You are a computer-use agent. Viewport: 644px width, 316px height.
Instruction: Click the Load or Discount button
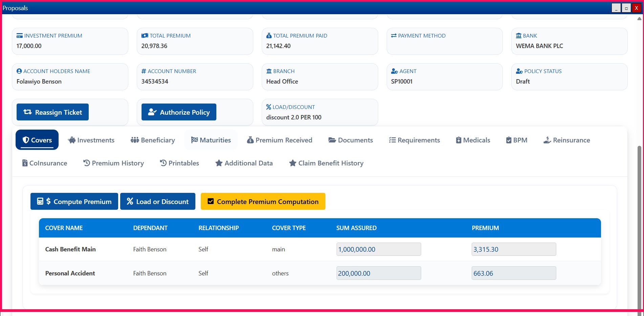point(158,201)
